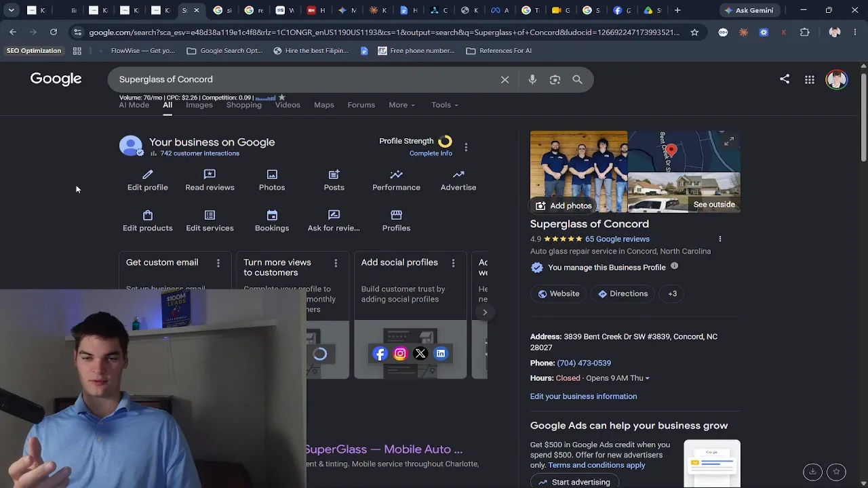Open Terms and conditions apply link

click(597, 466)
